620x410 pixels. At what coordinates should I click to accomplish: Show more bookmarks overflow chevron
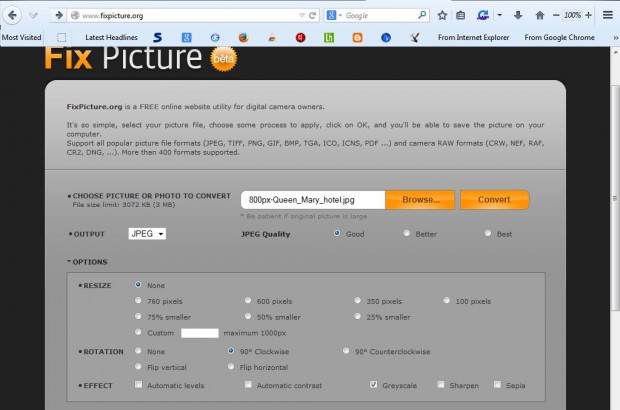[x=615, y=38]
